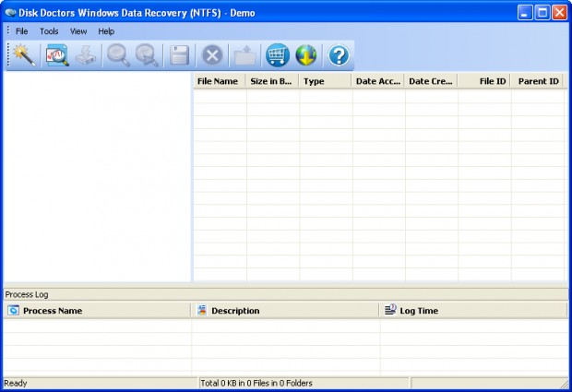Open the Tools menu
The height and width of the screenshot is (392, 572).
[x=49, y=31]
